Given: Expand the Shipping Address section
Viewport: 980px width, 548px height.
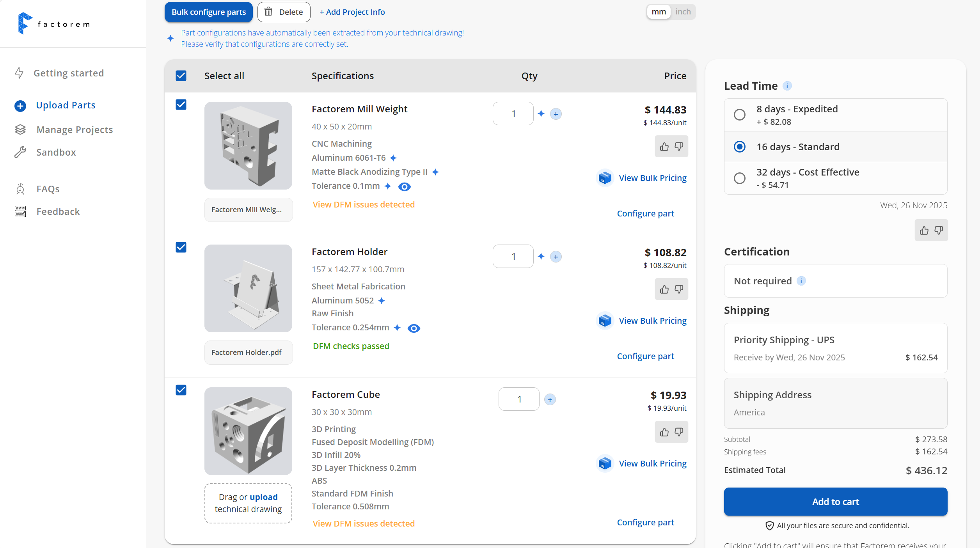Looking at the screenshot, I should click(835, 403).
